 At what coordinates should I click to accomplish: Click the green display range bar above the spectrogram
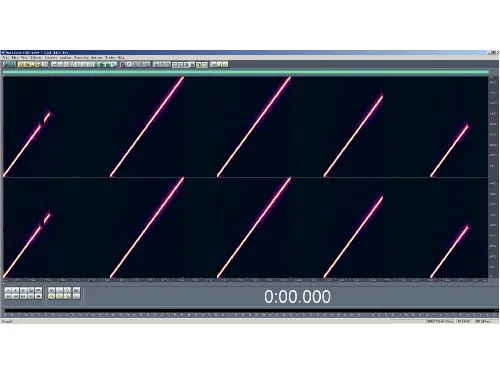pyautogui.click(x=245, y=72)
